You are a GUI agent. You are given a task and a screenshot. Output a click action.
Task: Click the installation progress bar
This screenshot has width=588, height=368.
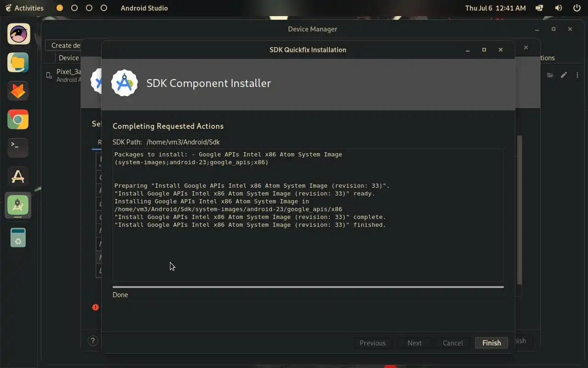click(308, 287)
